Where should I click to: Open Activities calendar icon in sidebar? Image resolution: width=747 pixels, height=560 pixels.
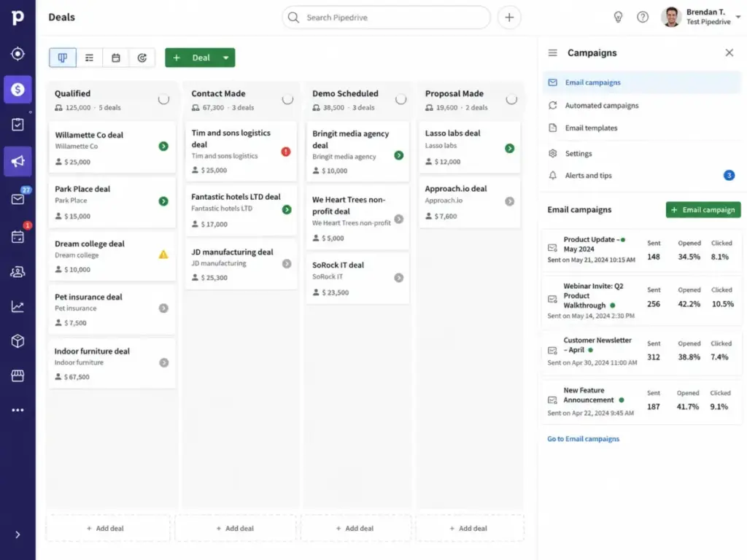[18, 236]
